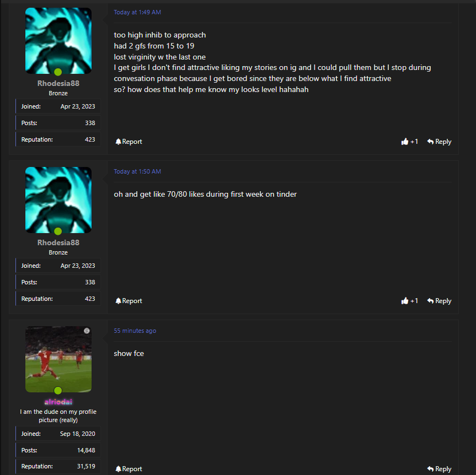
Task: Select first post's 'Reputation: 423' row
Action: (x=58, y=139)
